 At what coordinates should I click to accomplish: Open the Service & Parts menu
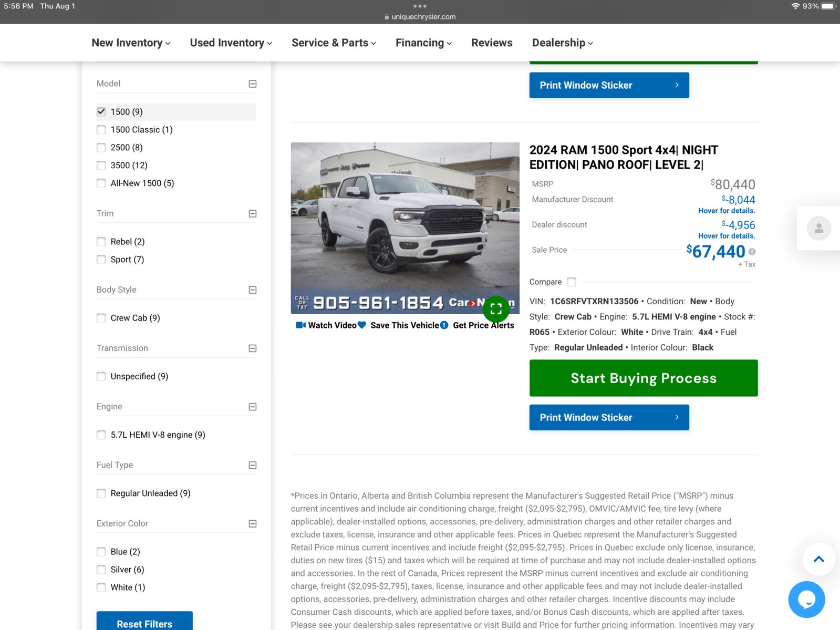click(x=334, y=43)
